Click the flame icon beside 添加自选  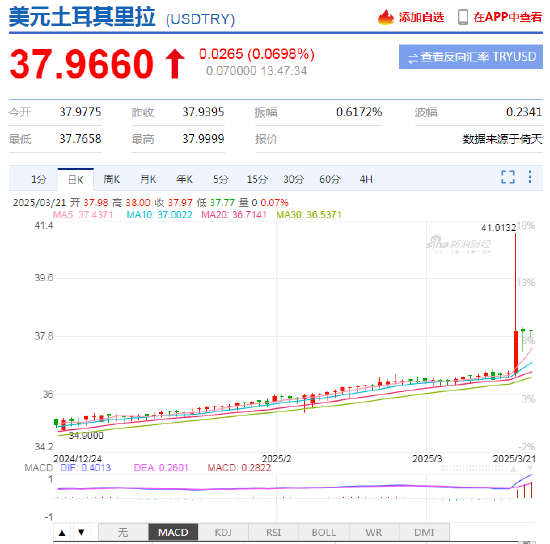coord(386,17)
